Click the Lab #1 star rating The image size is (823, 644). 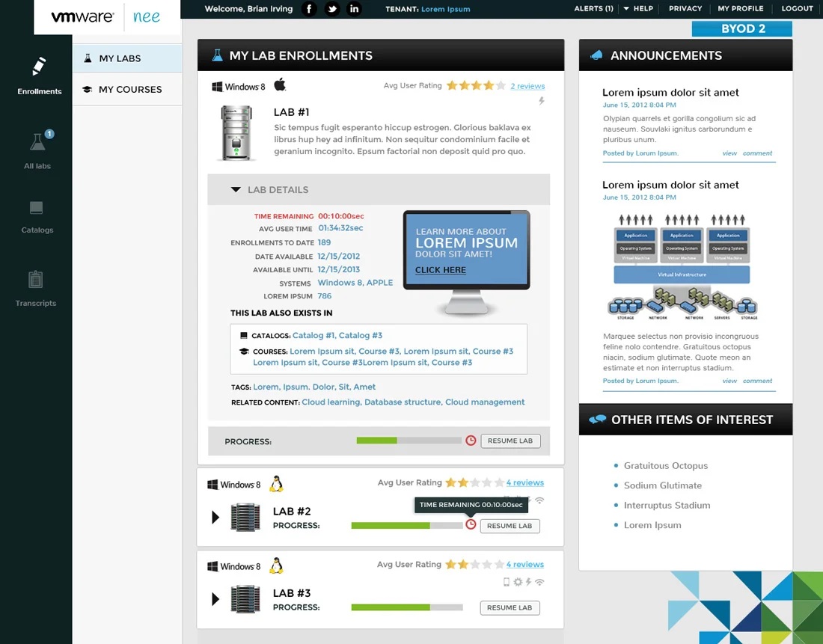[476, 85]
